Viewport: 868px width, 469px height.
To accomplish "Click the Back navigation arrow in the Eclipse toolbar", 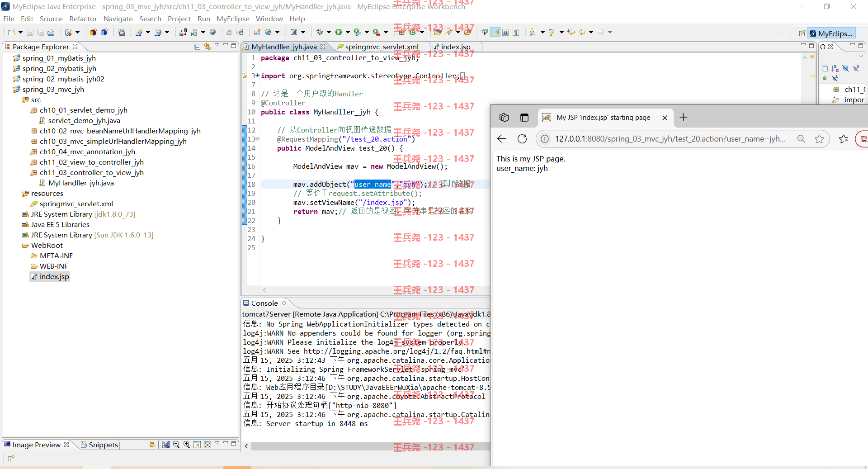I will [582, 32].
